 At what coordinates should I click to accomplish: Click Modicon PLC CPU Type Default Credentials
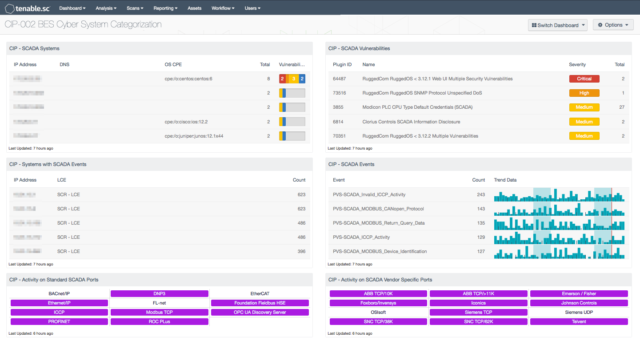point(417,107)
